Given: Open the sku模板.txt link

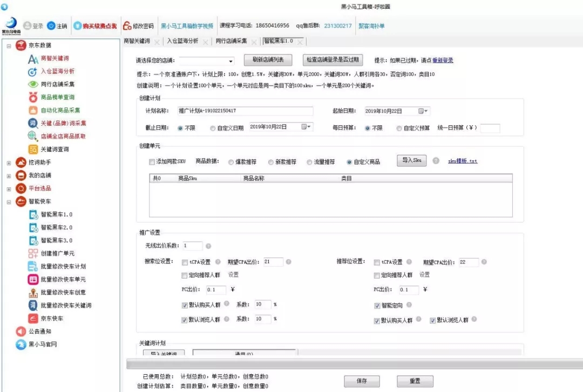Looking at the screenshot, I should point(463,161).
